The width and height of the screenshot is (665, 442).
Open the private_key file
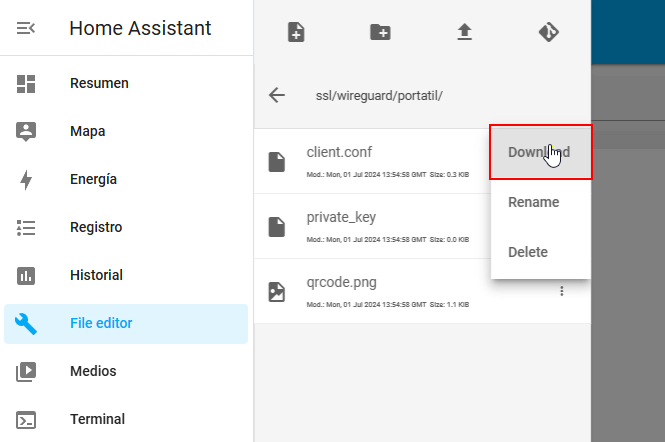[341, 217]
